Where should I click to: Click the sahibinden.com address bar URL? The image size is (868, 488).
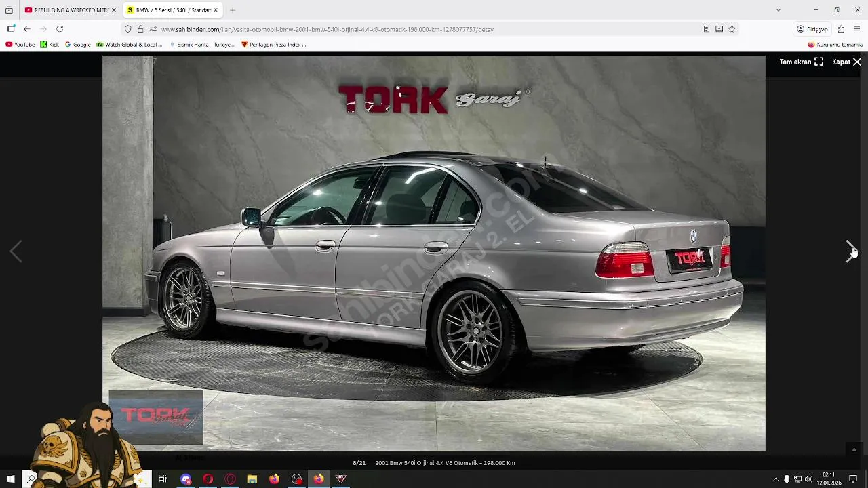point(327,29)
